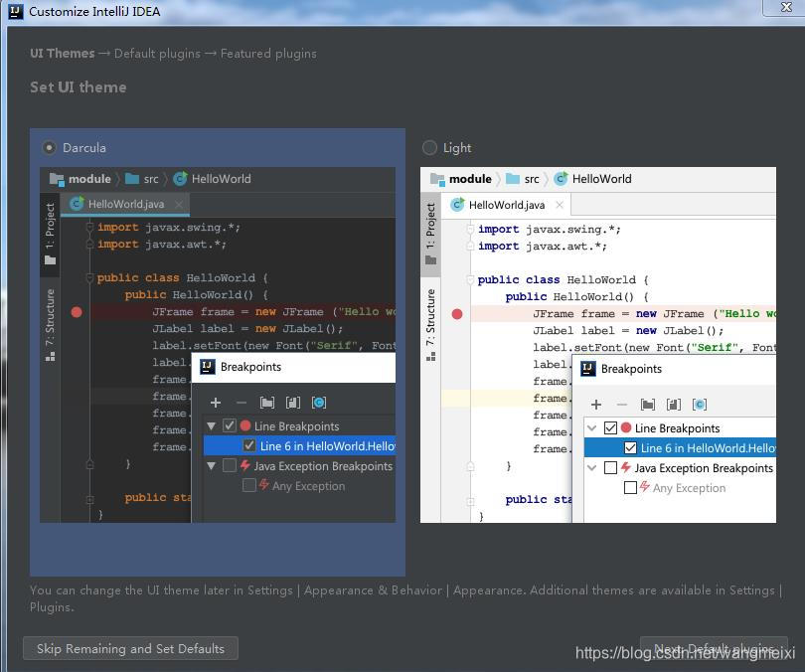Go to Featured plugins step in breadcrumb
Image resolution: width=805 pixels, height=672 pixels.
[x=268, y=54]
